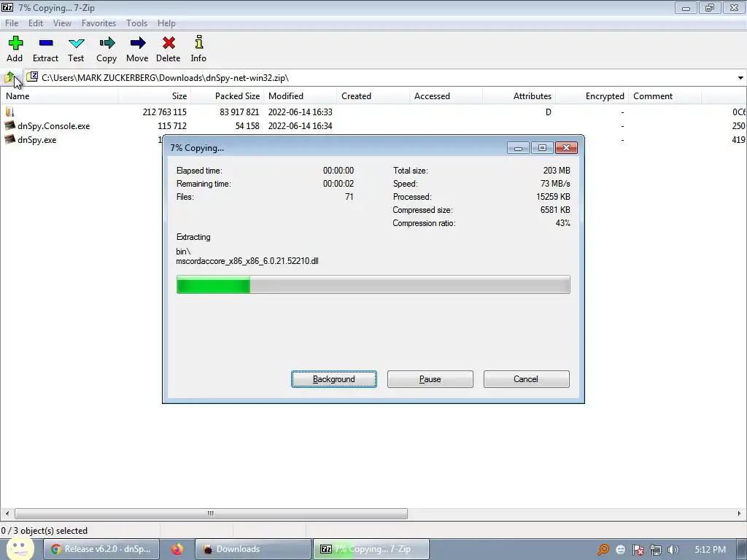
Task: Minimize the 7% Copying dialog
Action: tap(519, 147)
